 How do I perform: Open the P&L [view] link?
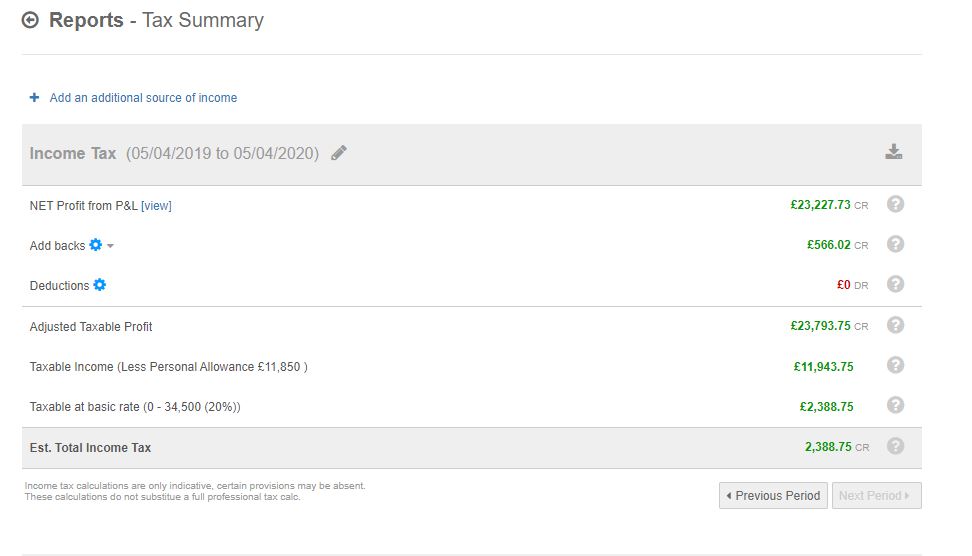point(156,206)
